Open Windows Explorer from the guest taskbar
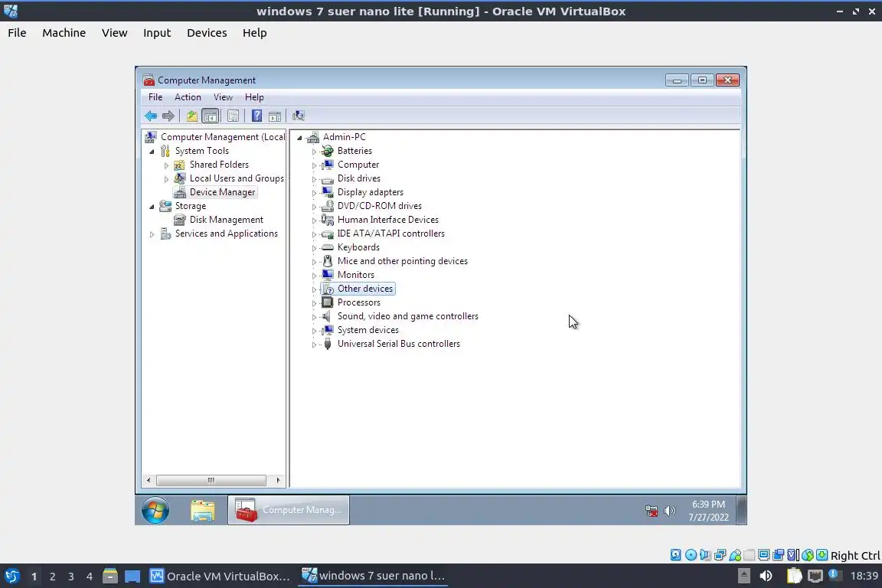 pos(202,511)
